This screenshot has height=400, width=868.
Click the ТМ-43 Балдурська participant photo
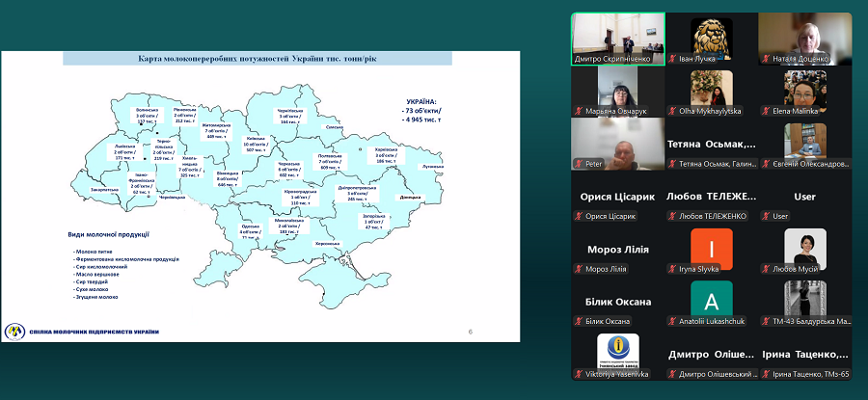pyautogui.click(x=804, y=298)
